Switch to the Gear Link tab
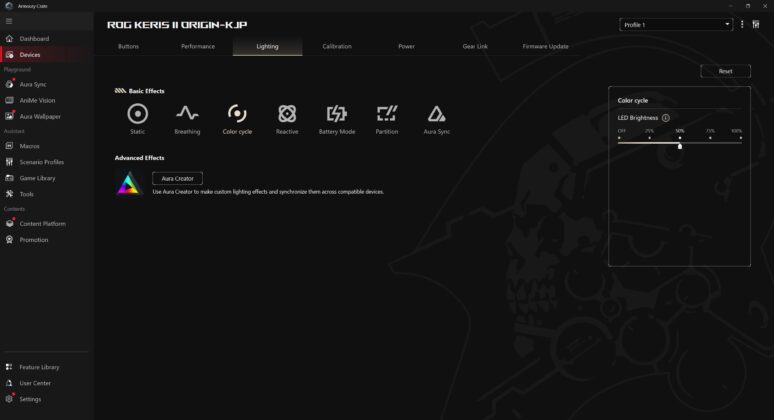The width and height of the screenshot is (774, 420). click(475, 46)
